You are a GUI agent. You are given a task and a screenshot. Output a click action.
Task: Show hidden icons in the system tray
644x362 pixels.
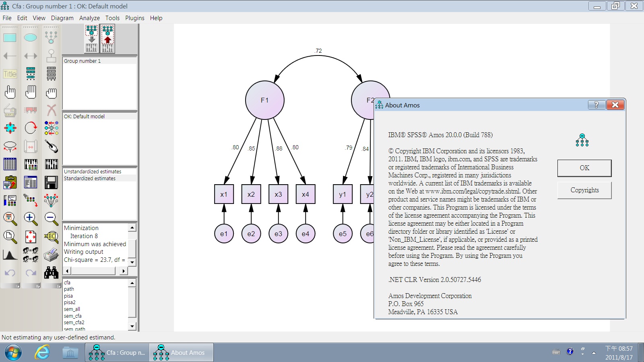(x=594, y=353)
